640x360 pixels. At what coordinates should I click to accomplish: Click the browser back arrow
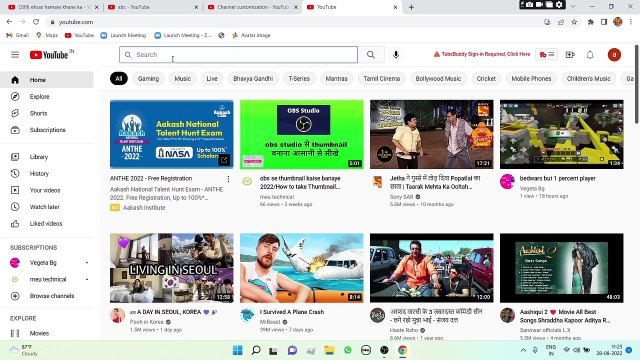pos(9,22)
